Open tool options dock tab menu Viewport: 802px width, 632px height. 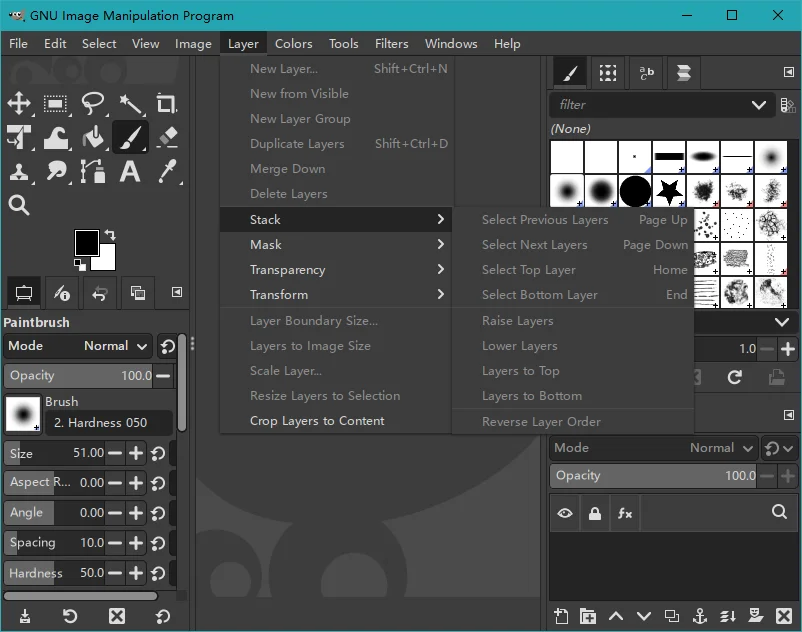pos(176,292)
